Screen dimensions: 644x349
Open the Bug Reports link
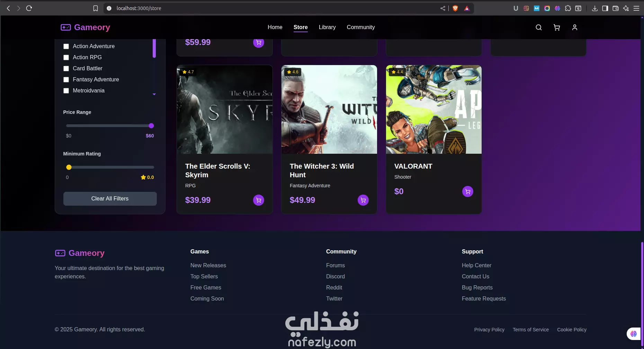tap(477, 288)
